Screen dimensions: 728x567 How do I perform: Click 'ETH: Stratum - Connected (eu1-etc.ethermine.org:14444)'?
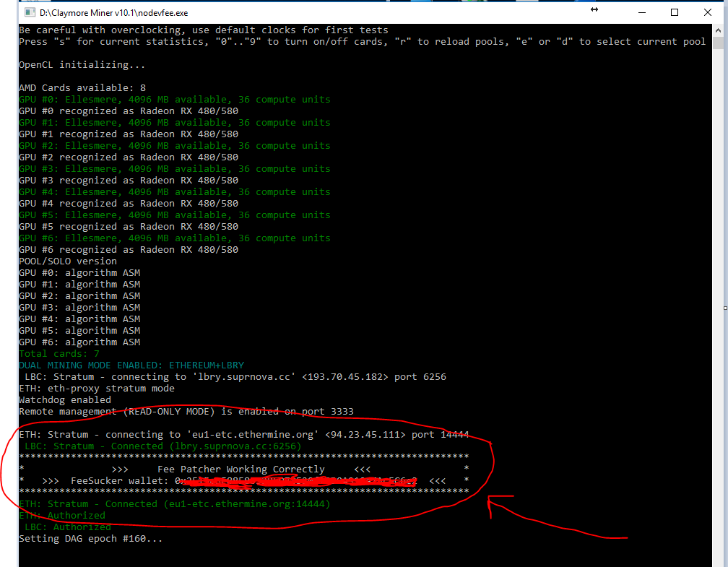coord(175,504)
